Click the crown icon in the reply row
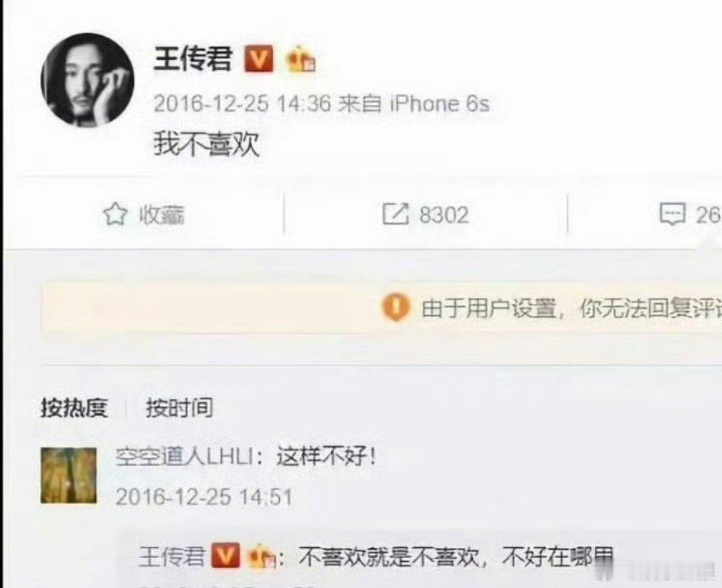The height and width of the screenshot is (588, 722). 261,556
